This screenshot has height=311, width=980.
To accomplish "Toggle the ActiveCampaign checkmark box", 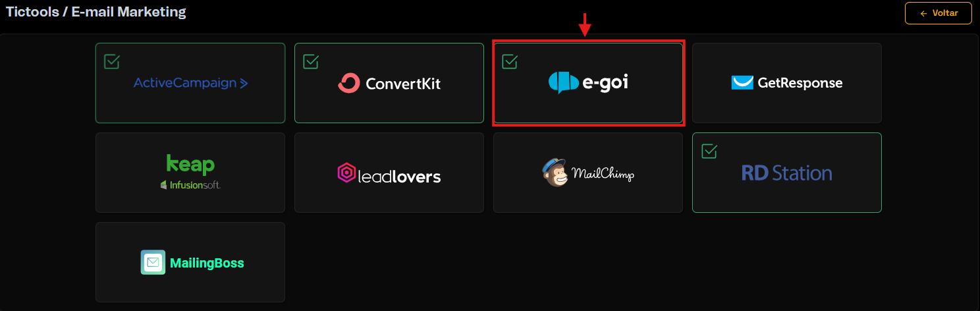I will coord(112,62).
